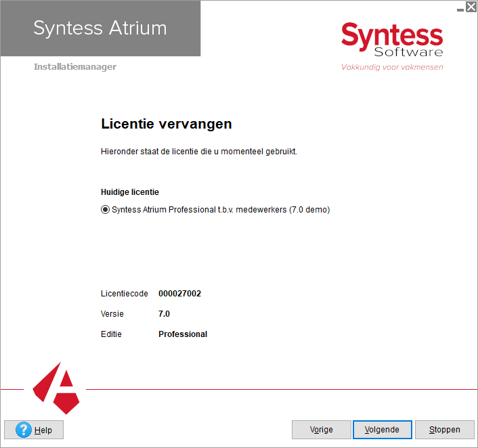Open Help with the question mark button

tap(34, 430)
